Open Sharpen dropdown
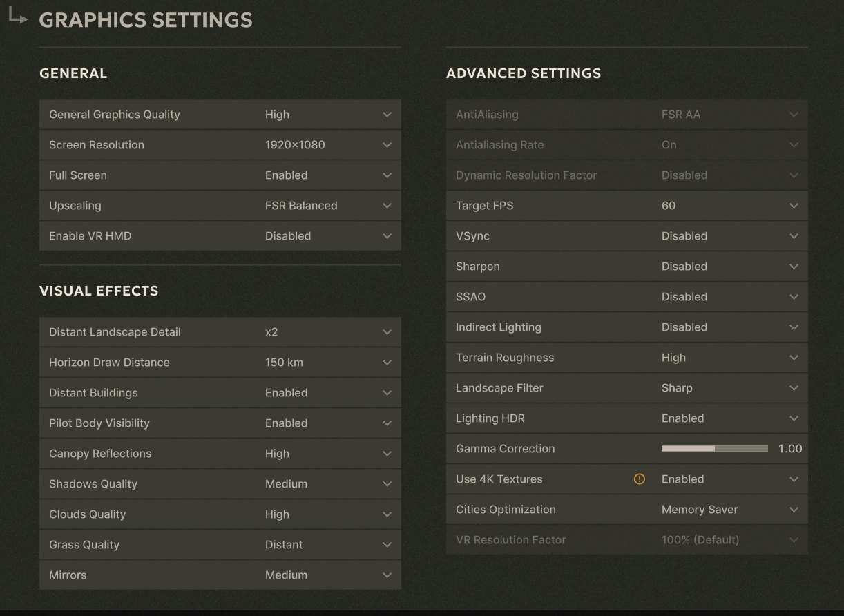Viewport: 844px width, 616px height. [x=627, y=267]
